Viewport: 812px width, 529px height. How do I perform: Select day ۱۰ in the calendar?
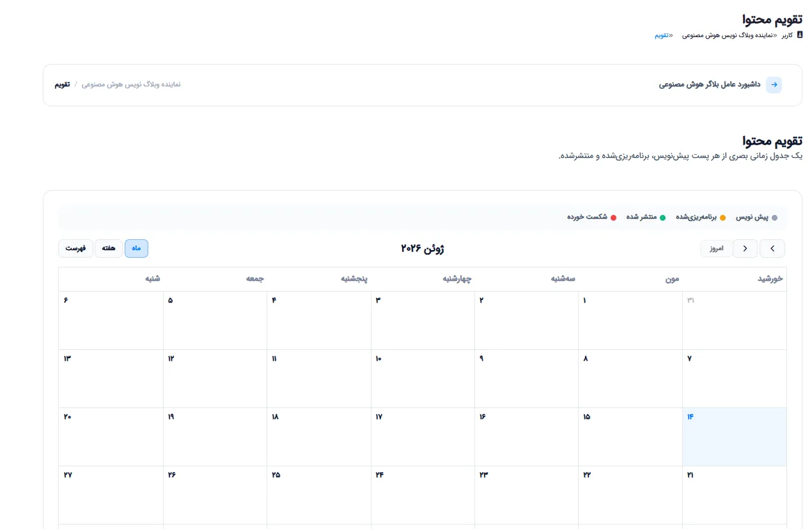tap(423, 379)
